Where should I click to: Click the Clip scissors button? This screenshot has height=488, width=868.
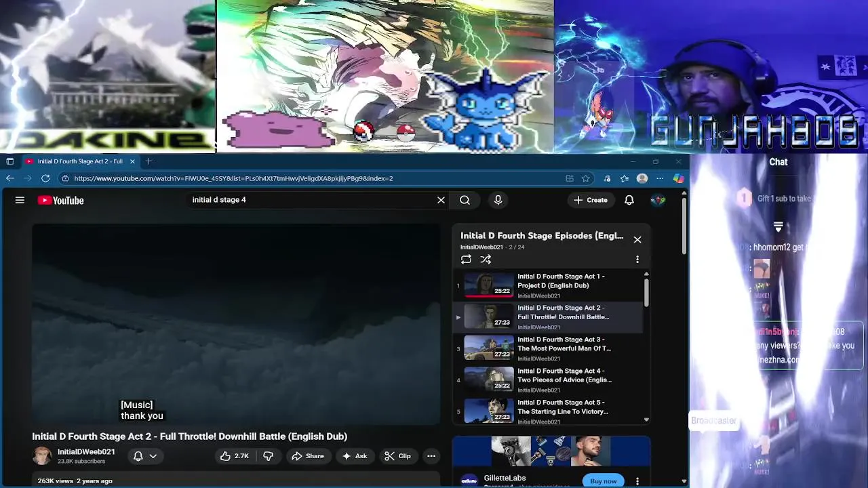click(x=397, y=456)
